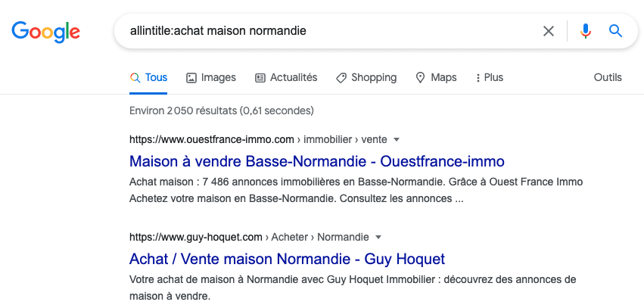Click the Outils button
This screenshot has height=308, width=644.
[x=608, y=78]
